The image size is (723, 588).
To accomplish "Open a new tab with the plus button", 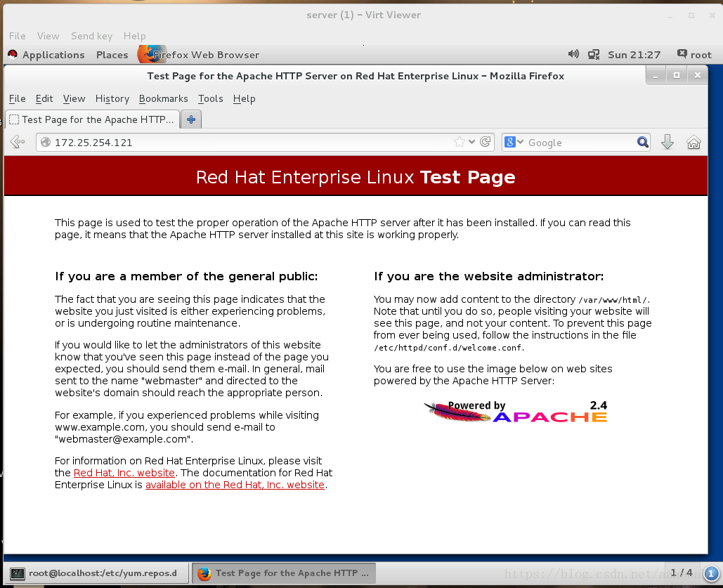I will [x=191, y=119].
